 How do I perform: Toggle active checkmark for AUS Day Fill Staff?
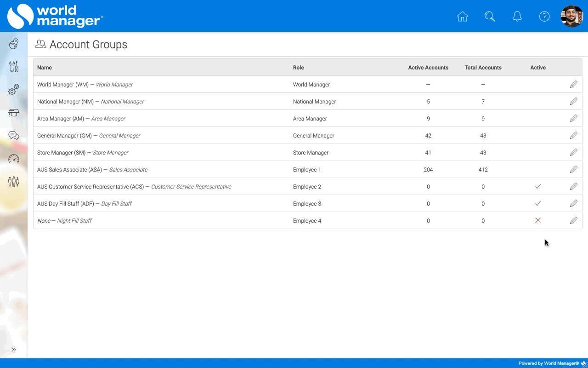[538, 204]
